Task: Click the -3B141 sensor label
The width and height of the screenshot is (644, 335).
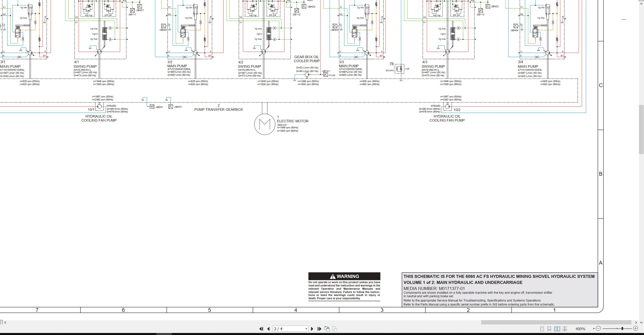Action: pyautogui.click(x=326, y=71)
